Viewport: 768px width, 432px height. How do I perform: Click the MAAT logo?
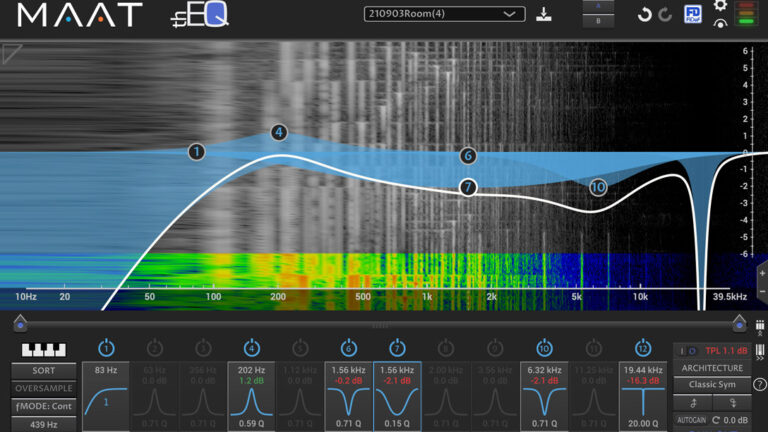80,15
